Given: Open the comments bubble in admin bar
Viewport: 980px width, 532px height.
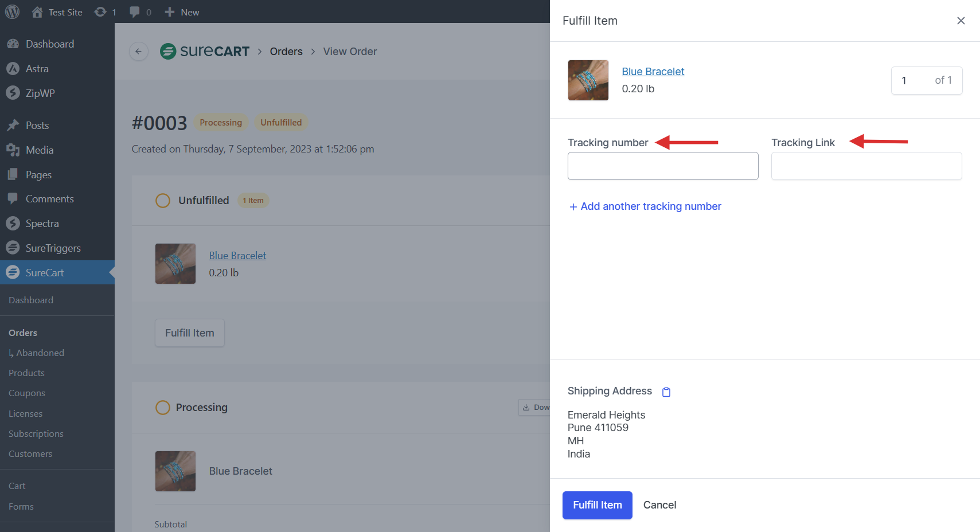Looking at the screenshot, I should click(135, 12).
